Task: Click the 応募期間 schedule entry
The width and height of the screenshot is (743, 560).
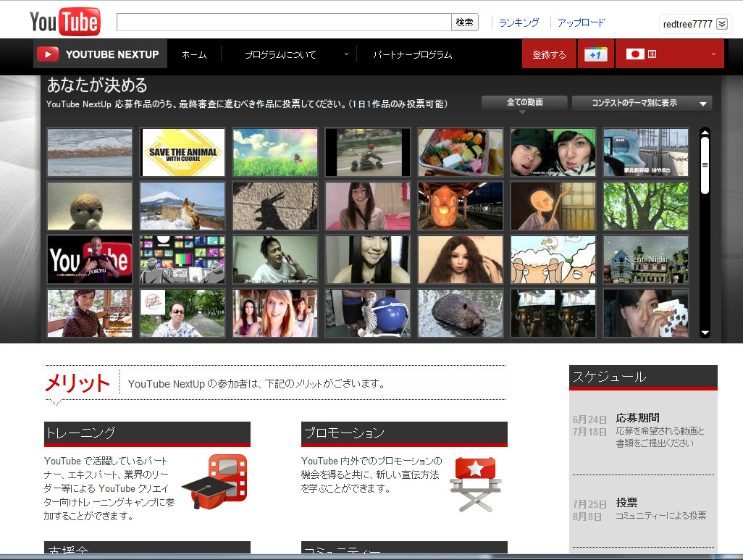Action: (637, 418)
